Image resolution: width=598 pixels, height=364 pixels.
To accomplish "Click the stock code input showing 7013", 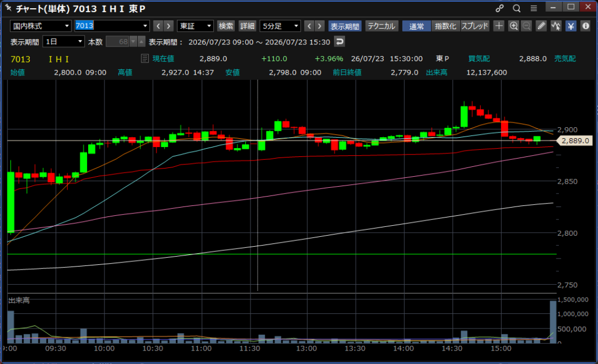I will (107, 26).
